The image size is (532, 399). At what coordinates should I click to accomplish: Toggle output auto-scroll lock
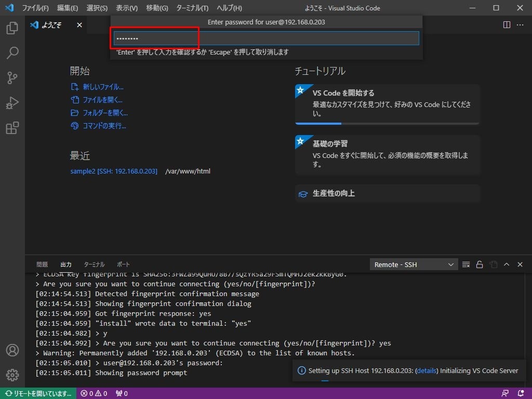tap(480, 264)
